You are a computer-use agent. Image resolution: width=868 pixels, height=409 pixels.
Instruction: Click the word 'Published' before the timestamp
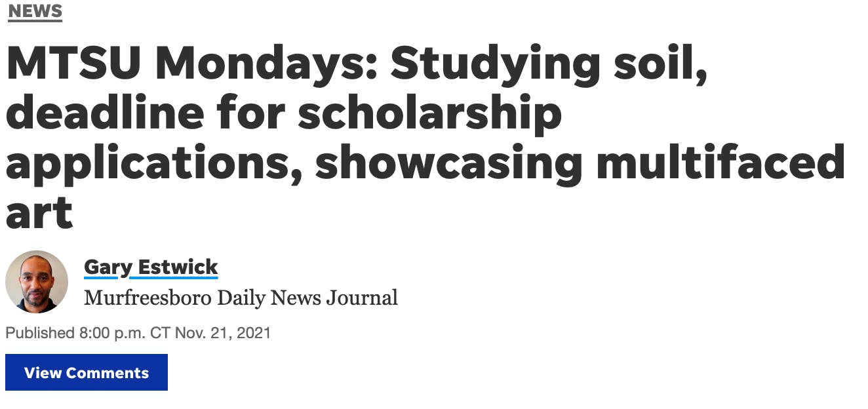coord(40,333)
